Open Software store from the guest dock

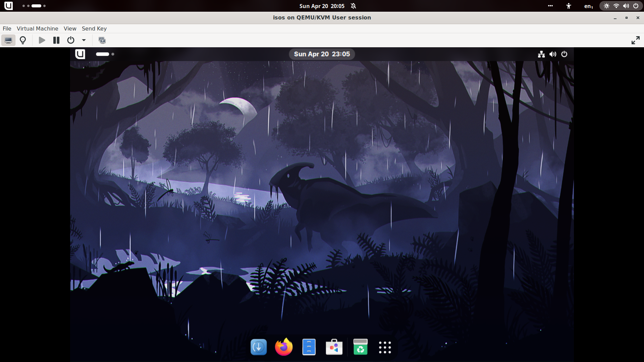pyautogui.click(x=334, y=347)
